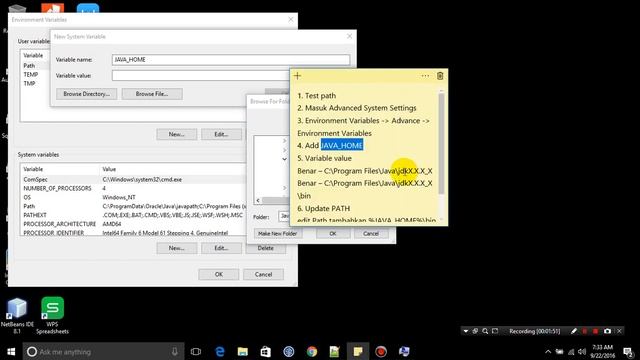Select Path row in System variables

point(133,207)
